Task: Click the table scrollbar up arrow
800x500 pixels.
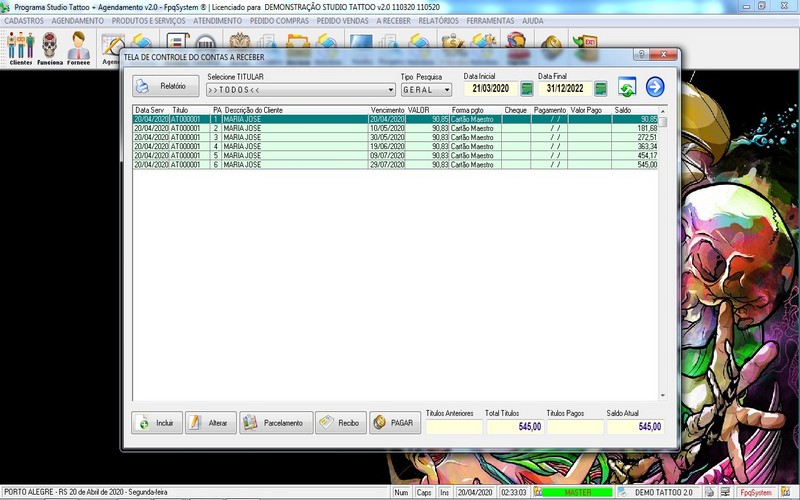Action: [663, 111]
